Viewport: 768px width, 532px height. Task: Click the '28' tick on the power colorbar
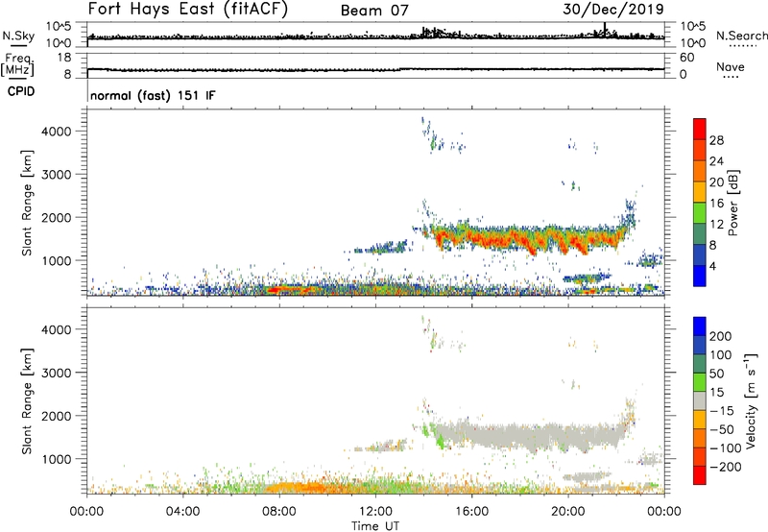[x=716, y=140]
